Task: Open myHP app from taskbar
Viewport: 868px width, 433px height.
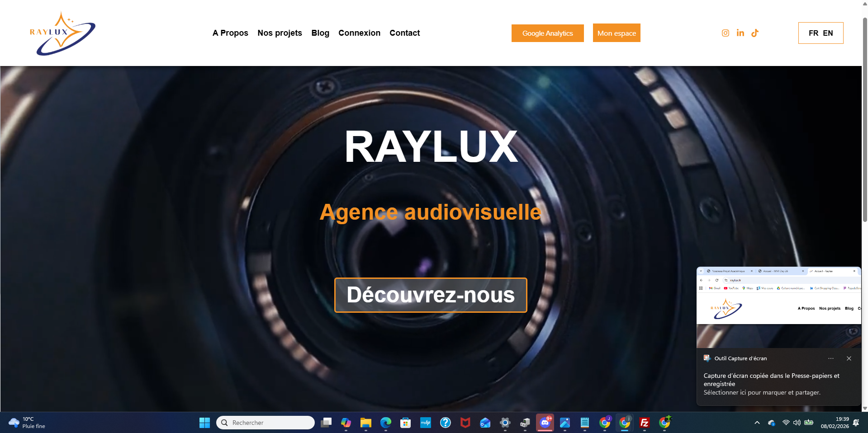Action: (426, 423)
